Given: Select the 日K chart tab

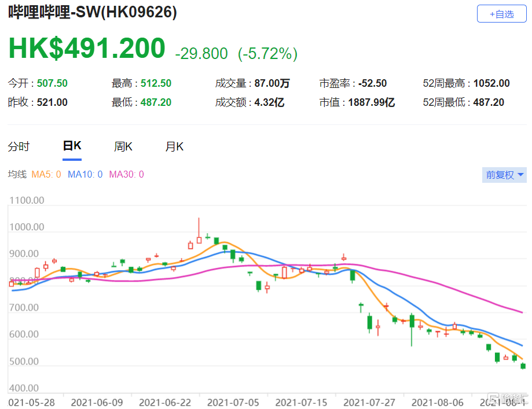Looking at the screenshot, I should point(72,146).
